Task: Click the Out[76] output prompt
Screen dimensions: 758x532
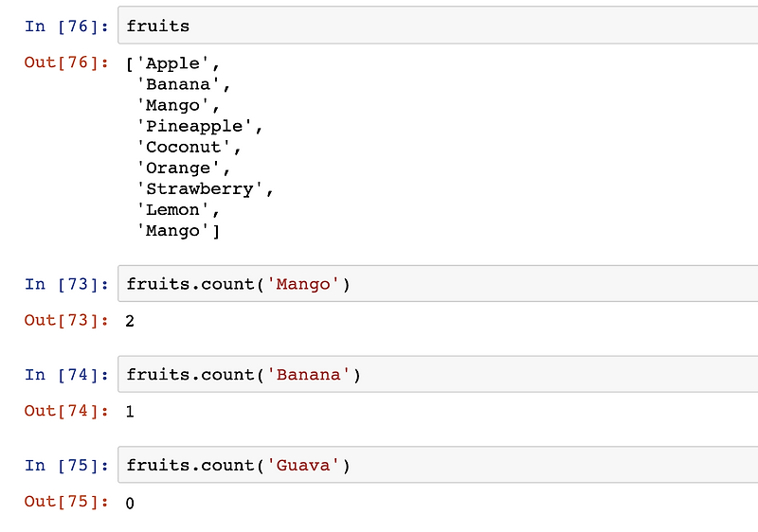Action: tap(66, 63)
